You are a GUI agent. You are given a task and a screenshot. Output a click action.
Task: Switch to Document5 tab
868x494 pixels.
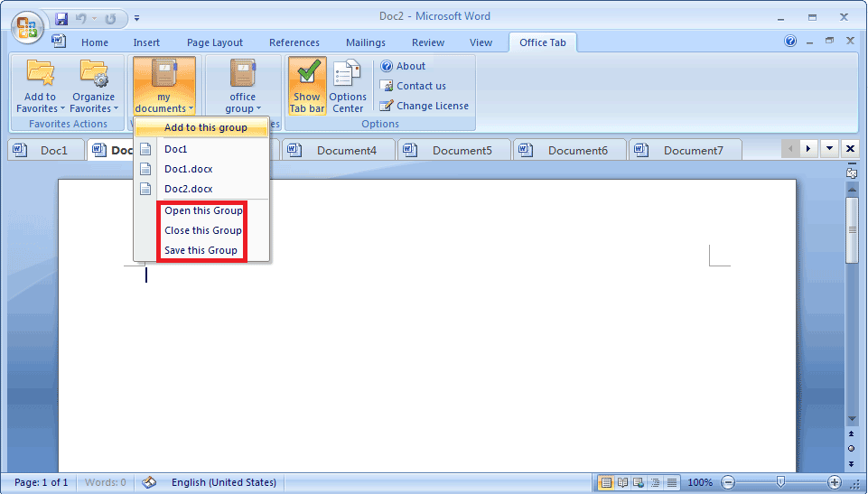[x=454, y=150]
